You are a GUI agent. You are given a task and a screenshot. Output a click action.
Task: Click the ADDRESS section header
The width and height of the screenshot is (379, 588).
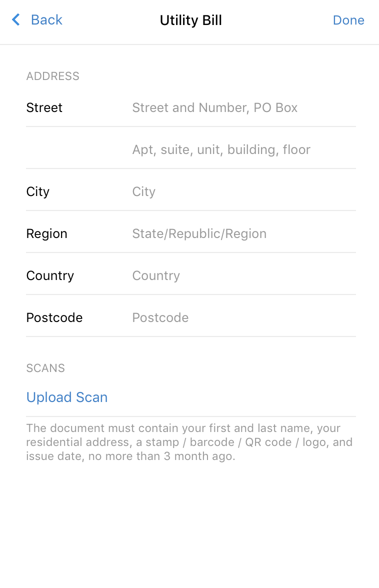pos(53,76)
